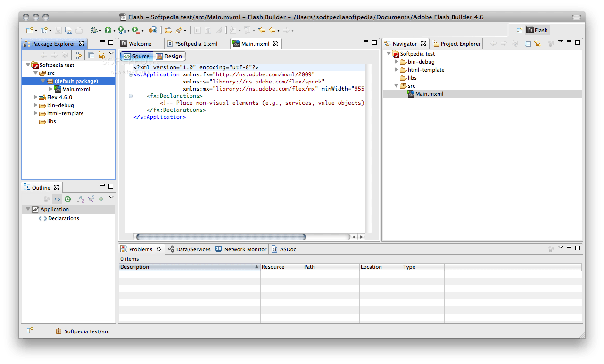Click the editor horizontal scrollbar thumb
The width and height of the screenshot is (604, 364).
[x=221, y=237]
